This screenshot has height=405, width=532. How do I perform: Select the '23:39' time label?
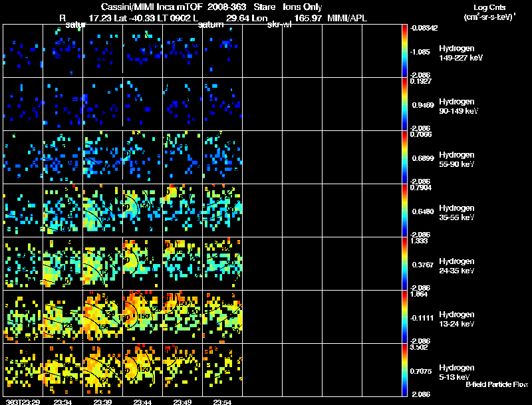click(x=102, y=402)
